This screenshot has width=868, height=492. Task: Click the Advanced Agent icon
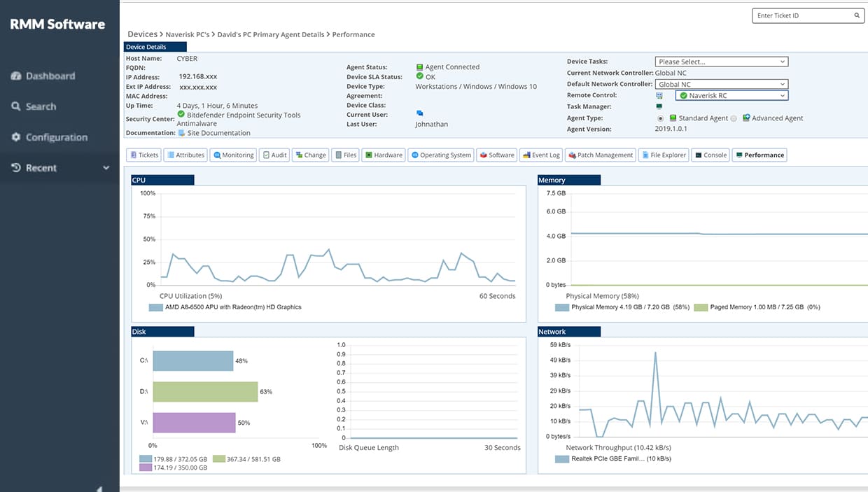point(746,118)
